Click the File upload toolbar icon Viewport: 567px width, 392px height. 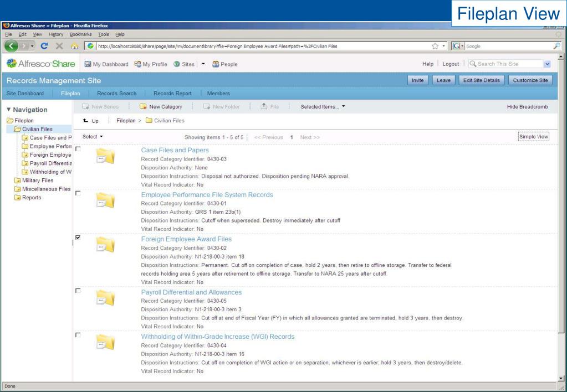coord(264,106)
